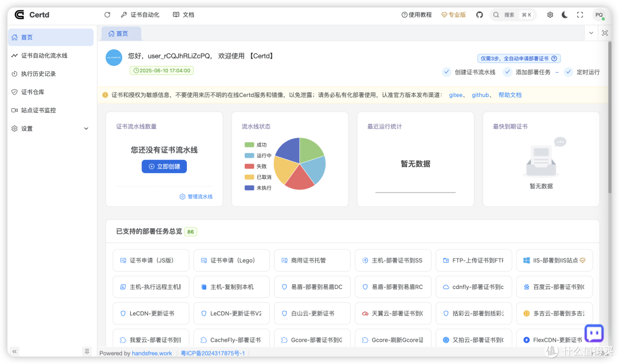Expand 设置 submenu chevron
The height and width of the screenshot is (364, 619).
[x=86, y=128]
